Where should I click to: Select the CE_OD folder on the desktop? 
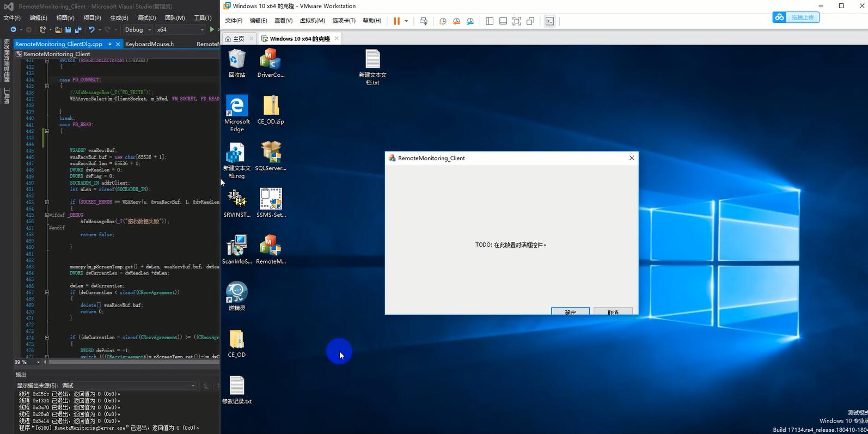click(237, 343)
